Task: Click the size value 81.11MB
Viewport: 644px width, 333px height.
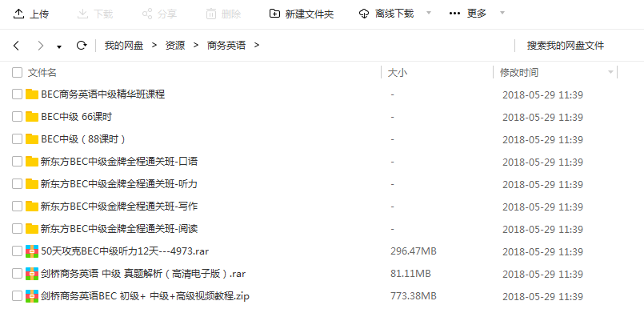Action: coord(410,274)
